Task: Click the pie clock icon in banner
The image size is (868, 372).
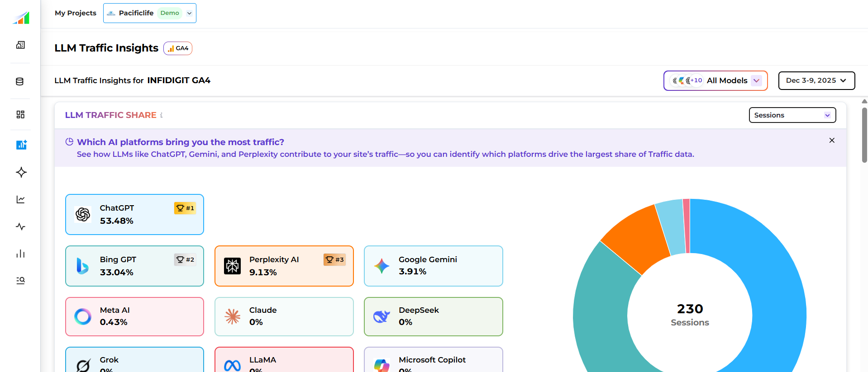Action: click(x=69, y=142)
